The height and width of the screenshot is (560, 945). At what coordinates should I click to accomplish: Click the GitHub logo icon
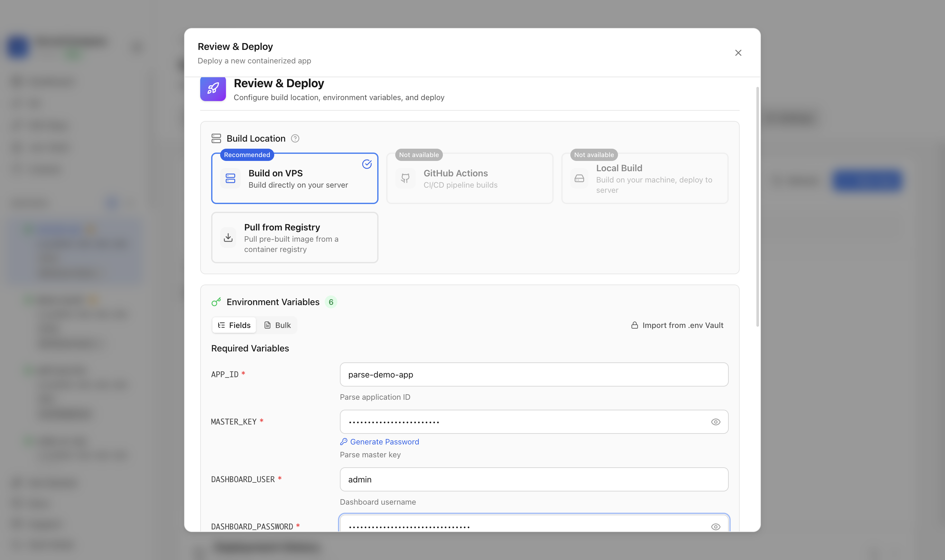point(405,178)
